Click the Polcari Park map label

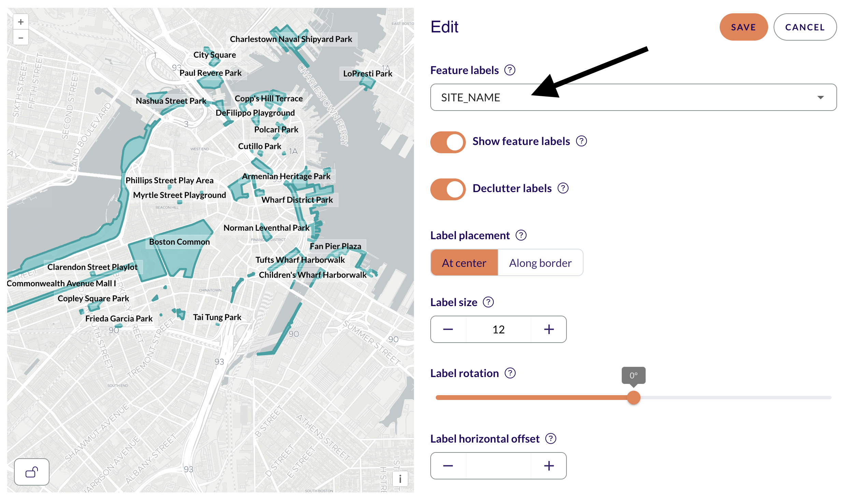[276, 129]
